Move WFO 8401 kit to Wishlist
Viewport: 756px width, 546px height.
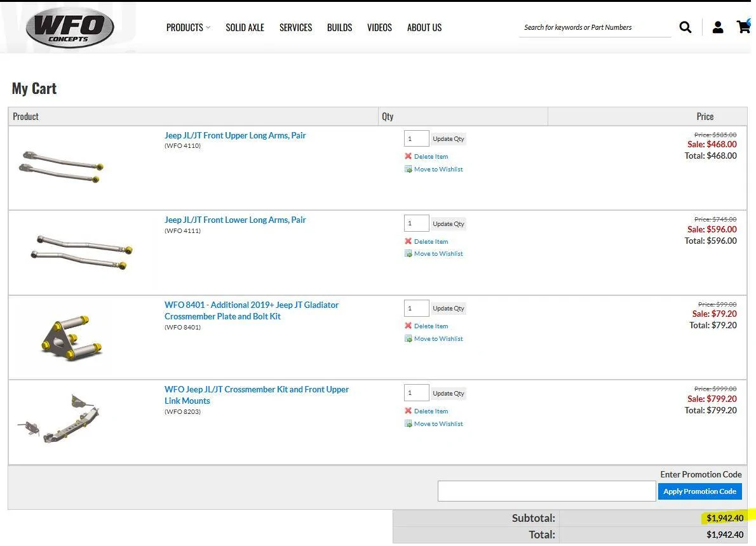pos(438,339)
